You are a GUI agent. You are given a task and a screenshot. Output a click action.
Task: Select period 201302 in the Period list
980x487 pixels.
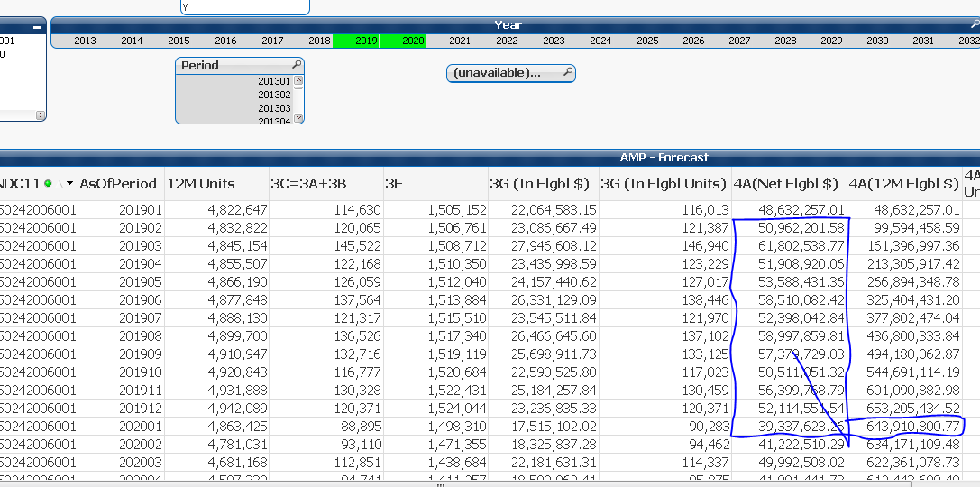tap(273, 95)
